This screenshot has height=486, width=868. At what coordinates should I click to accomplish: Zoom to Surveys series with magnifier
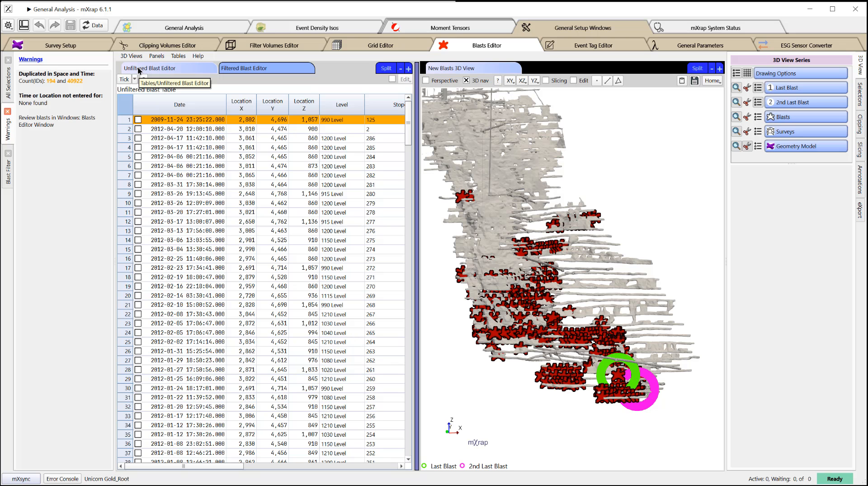point(736,132)
